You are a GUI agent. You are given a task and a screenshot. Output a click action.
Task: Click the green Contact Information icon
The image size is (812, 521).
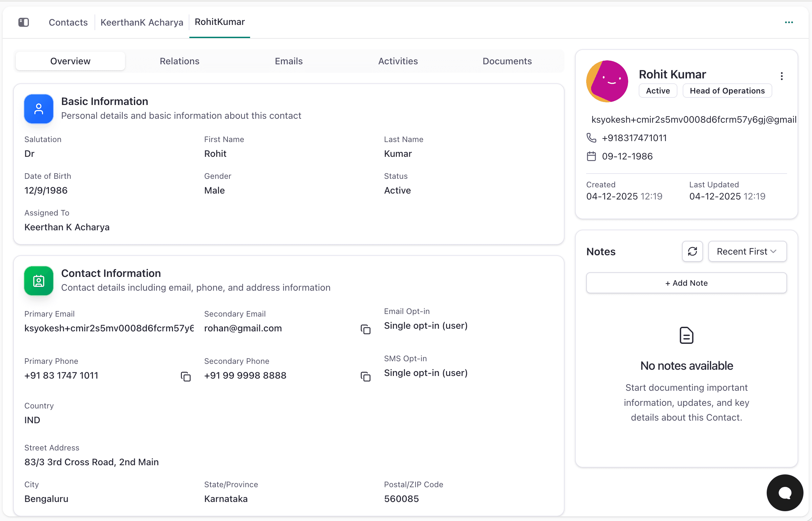point(39,281)
